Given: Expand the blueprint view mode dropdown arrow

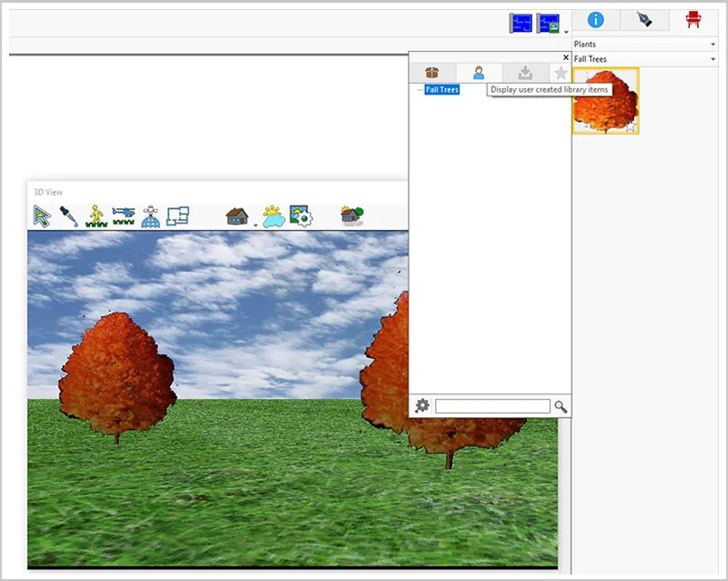Looking at the screenshot, I should click(x=566, y=32).
